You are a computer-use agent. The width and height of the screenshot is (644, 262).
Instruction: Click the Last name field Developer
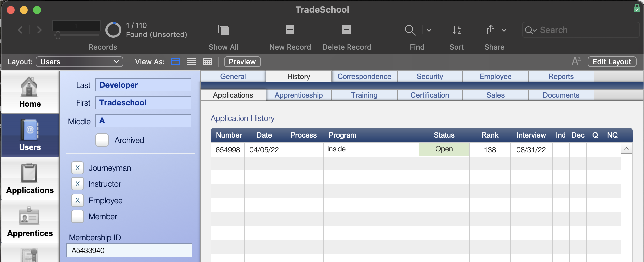(143, 85)
